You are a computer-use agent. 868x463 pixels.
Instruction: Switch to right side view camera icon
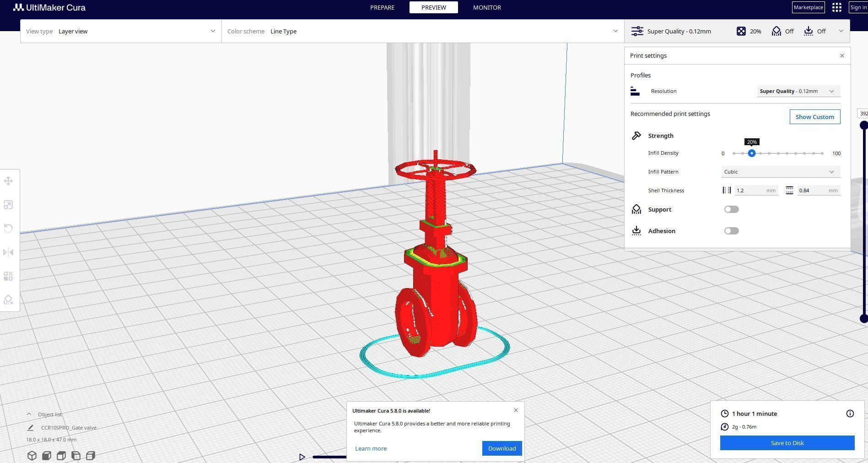point(91,456)
